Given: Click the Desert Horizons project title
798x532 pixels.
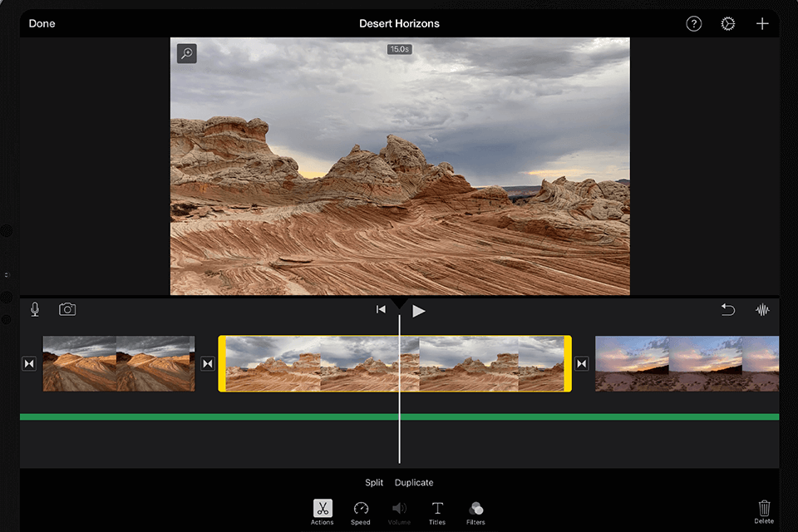Looking at the screenshot, I should tap(399, 23).
